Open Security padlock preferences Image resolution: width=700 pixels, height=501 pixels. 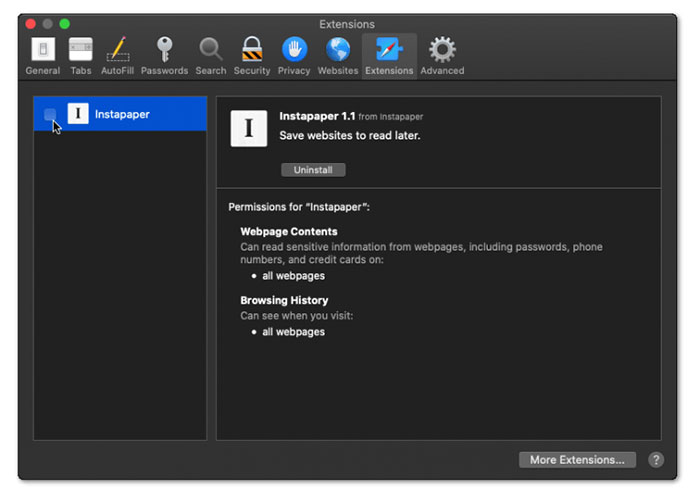(x=251, y=55)
